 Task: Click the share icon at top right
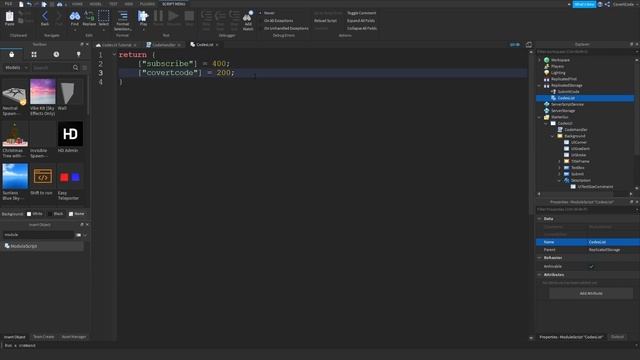click(x=607, y=4)
